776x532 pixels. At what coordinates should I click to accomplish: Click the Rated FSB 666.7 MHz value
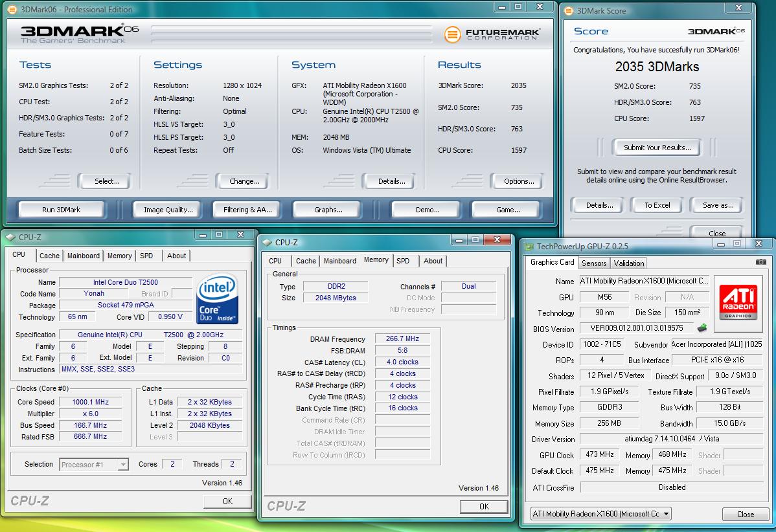click(91, 437)
